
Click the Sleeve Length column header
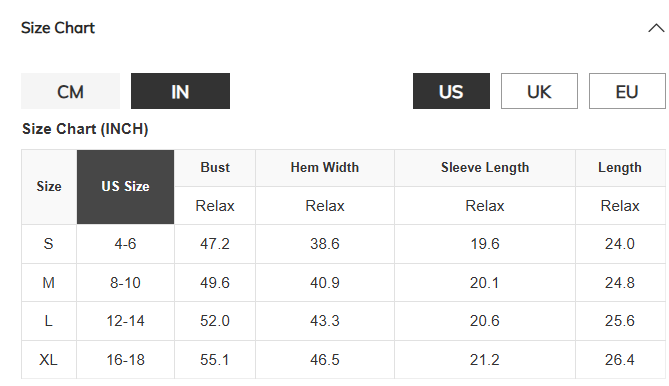point(485,168)
